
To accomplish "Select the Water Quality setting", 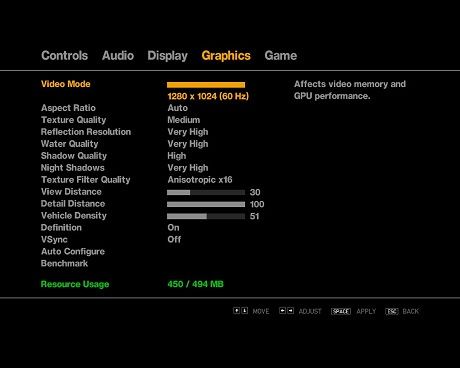I will coord(70,144).
